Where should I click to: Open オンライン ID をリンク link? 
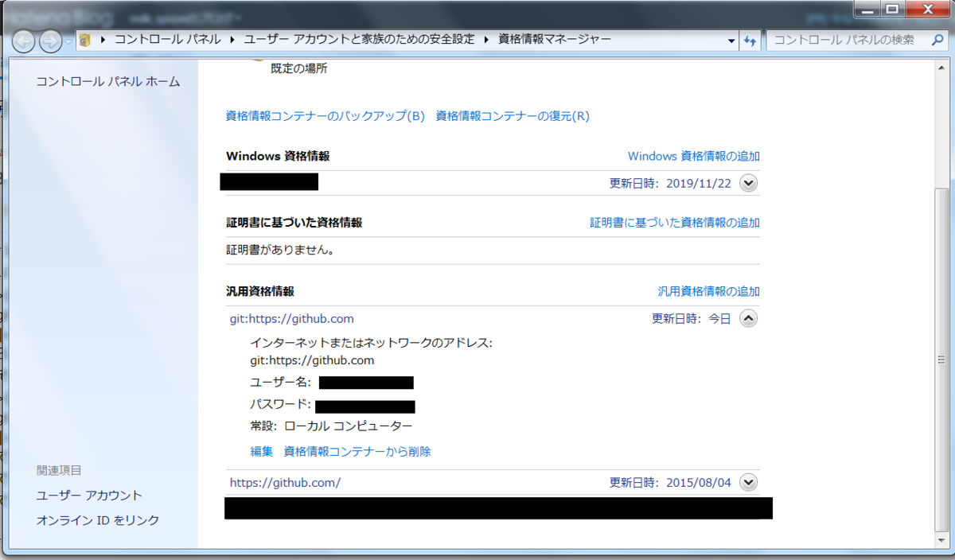pyautogui.click(x=98, y=520)
